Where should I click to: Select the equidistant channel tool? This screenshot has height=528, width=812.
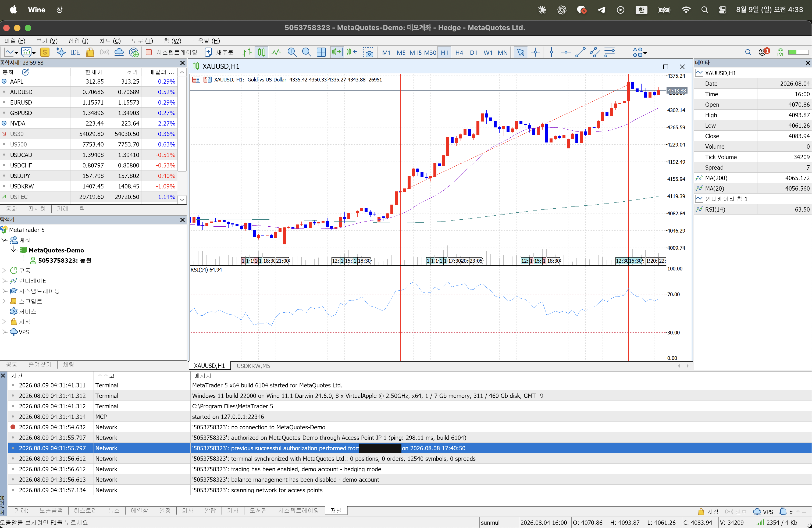tap(595, 52)
